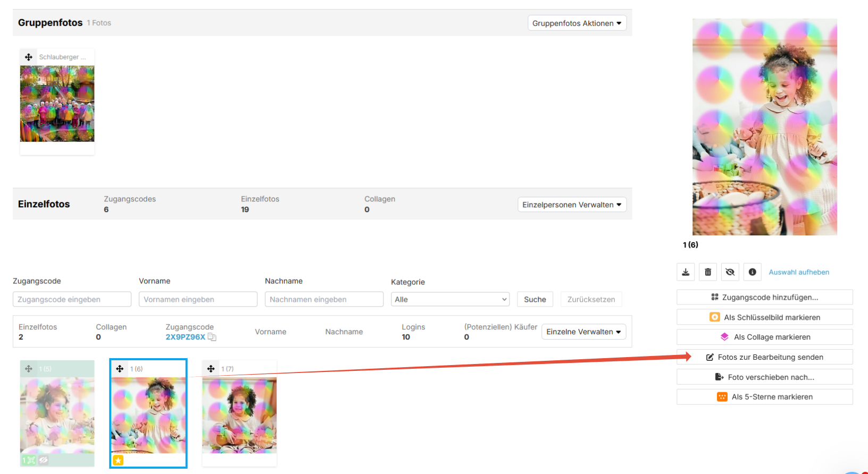868x474 pixels.
Task: Click the Zugangscodes count 6
Action: click(x=106, y=209)
